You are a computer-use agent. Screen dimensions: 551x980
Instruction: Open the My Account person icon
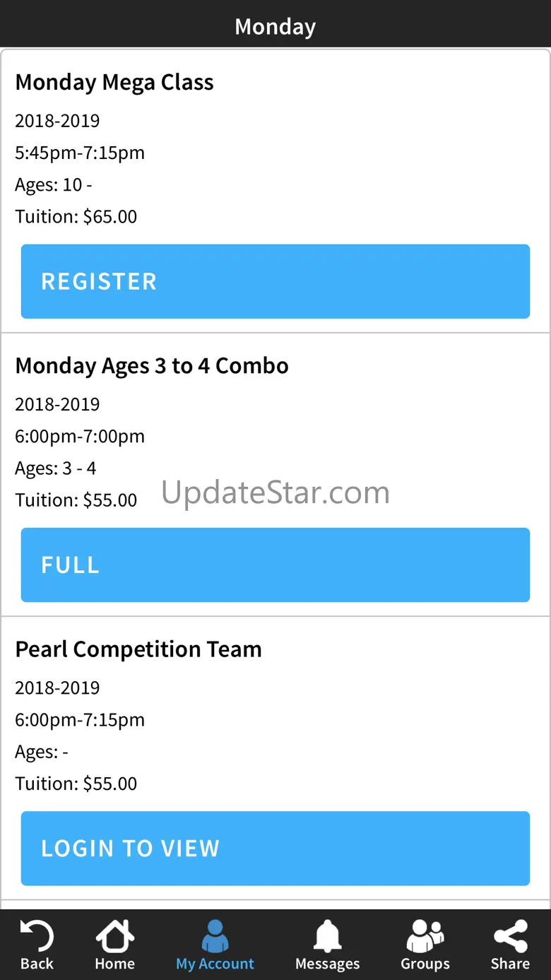215,935
